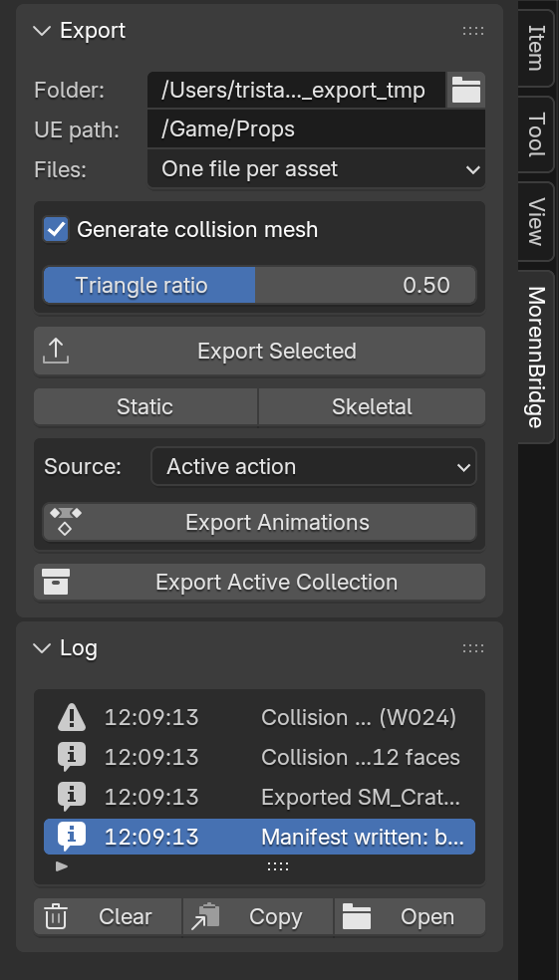This screenshot has width=559, height=980.
Task: Expand the log list filter triangle
Action: (x=62, y=866)
